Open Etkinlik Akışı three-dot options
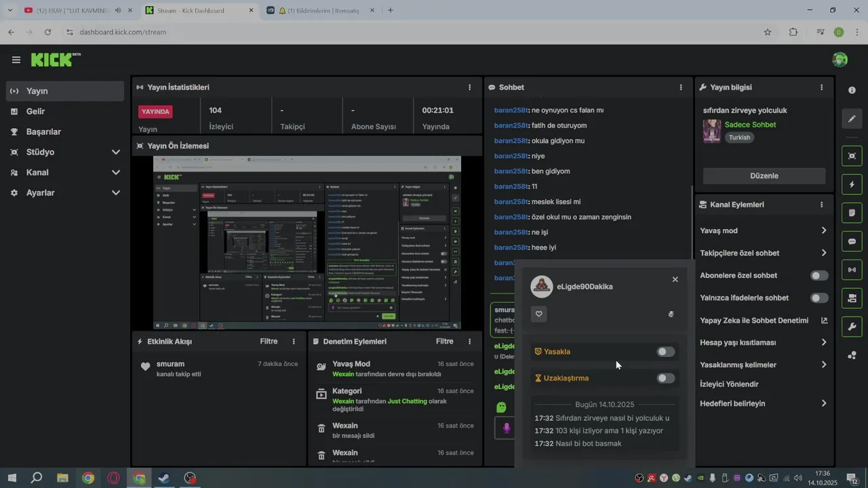 [294, 342]
